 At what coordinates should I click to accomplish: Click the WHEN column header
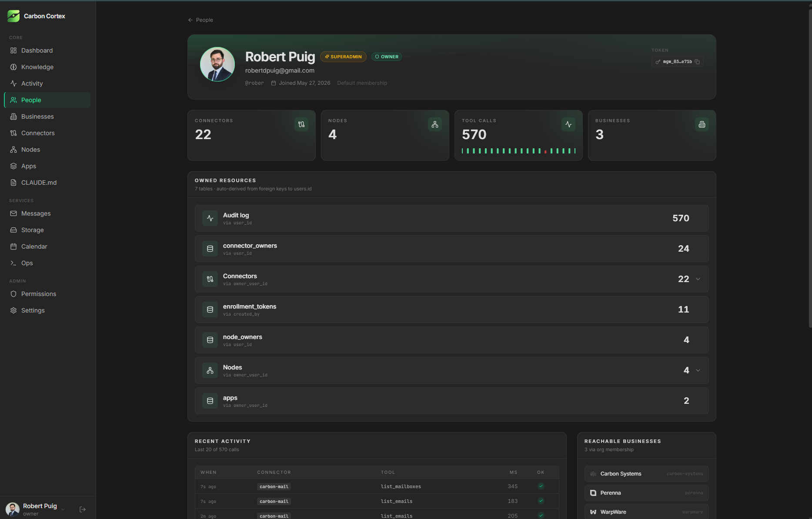(x=208, y=472)
